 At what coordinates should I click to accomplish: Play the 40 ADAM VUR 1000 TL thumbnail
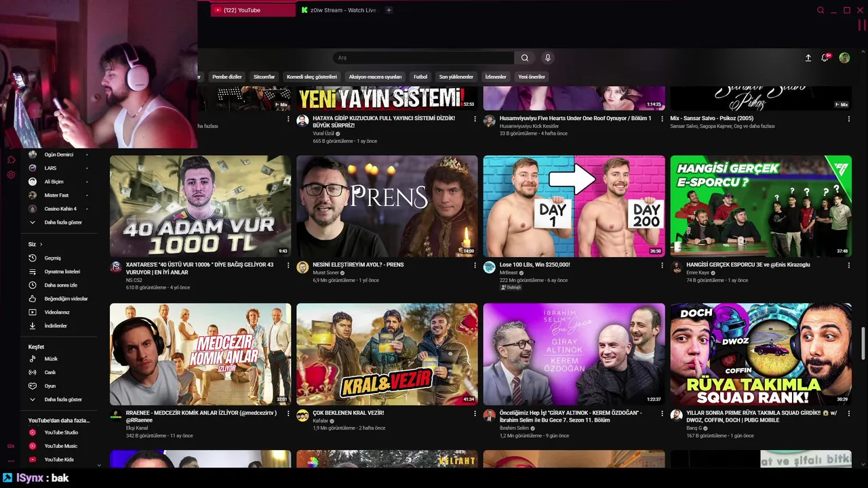[201, 206]
